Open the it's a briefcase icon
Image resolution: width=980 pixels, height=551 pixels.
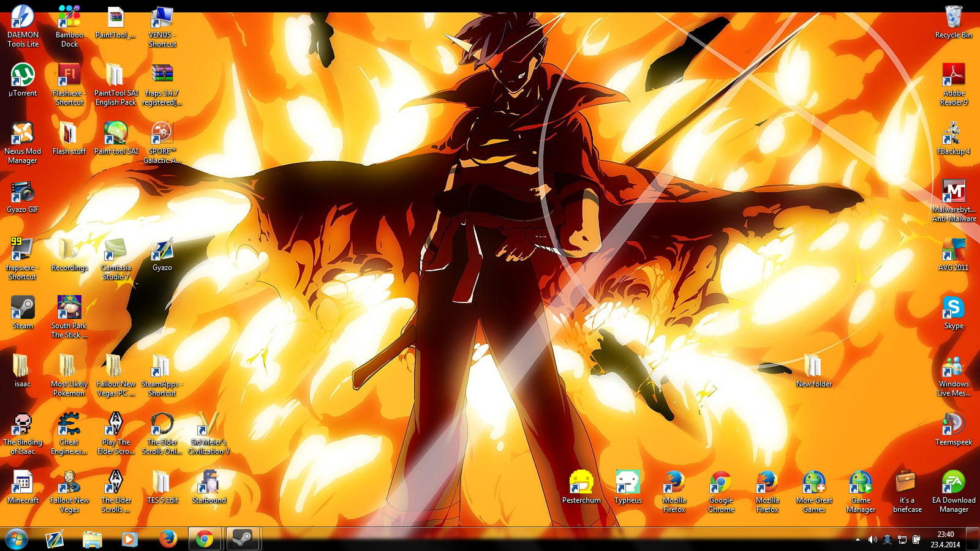907,492
